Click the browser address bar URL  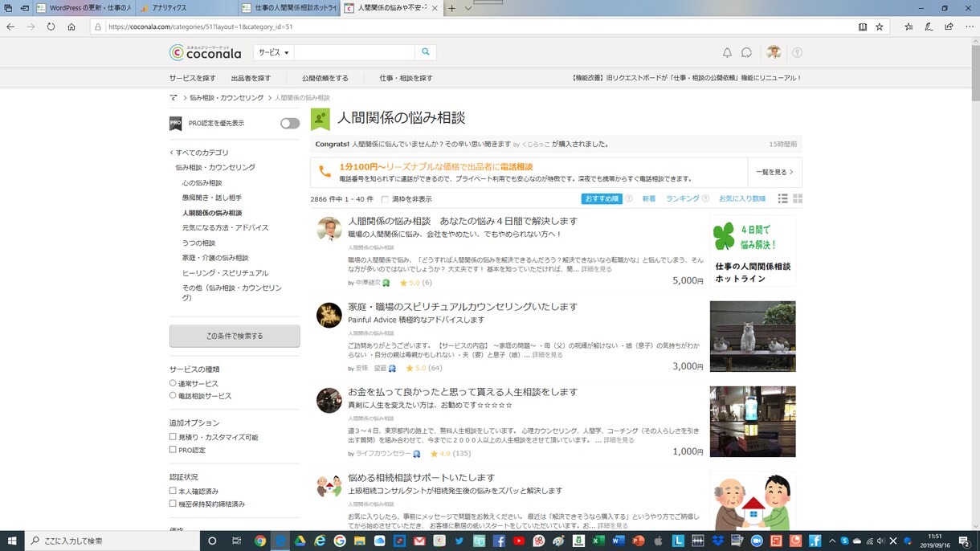tap(200, 27)
